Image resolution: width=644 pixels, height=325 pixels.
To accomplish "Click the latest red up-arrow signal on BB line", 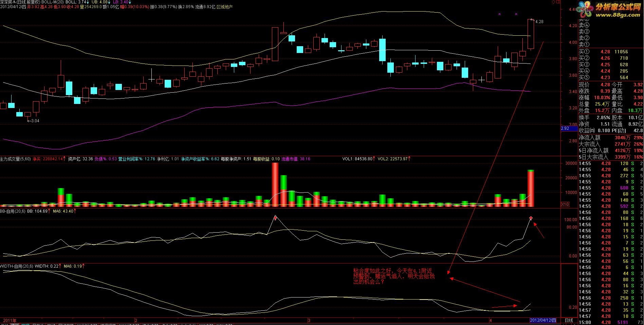I will 531,218.
